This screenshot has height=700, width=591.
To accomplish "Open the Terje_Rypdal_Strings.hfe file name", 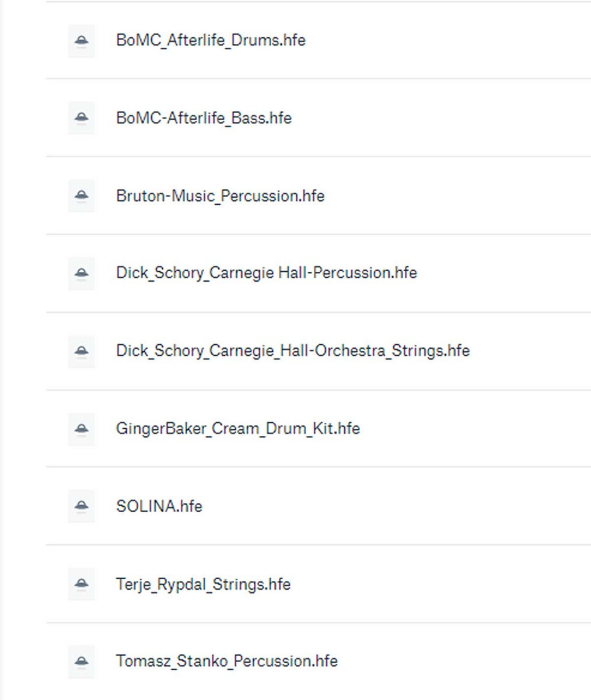I will 203,584.
